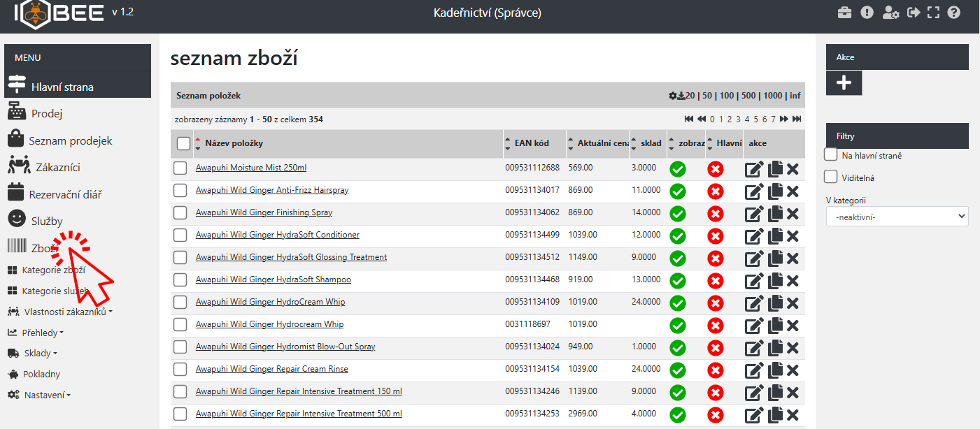Click the logout arrow icon

tap(913, 13)
